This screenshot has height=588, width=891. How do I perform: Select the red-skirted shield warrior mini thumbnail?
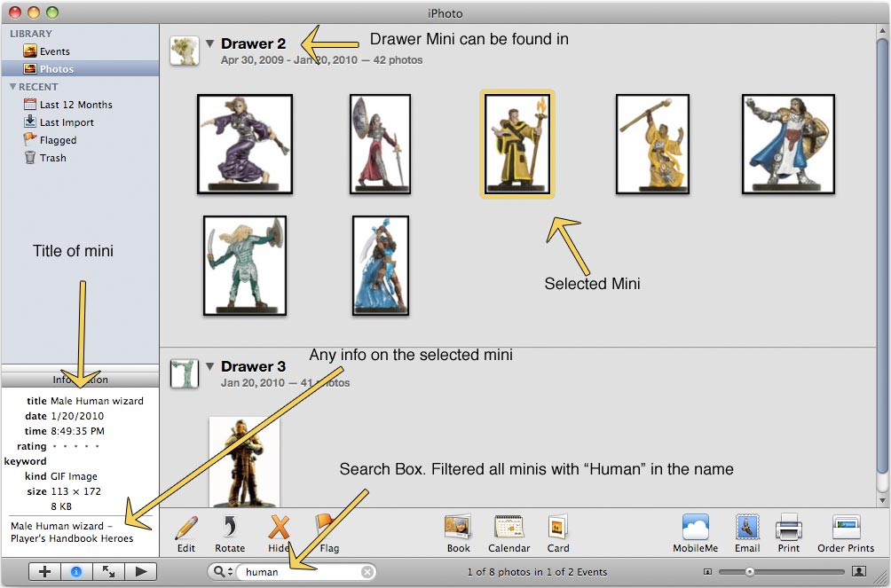tap(380, 145)
